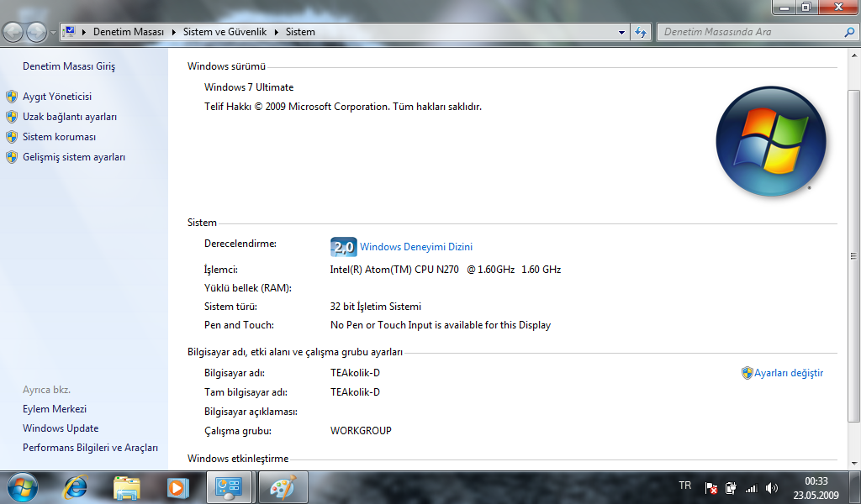Open Windows Update link
This screenshot has width=861, height=504.
[61, 428]
